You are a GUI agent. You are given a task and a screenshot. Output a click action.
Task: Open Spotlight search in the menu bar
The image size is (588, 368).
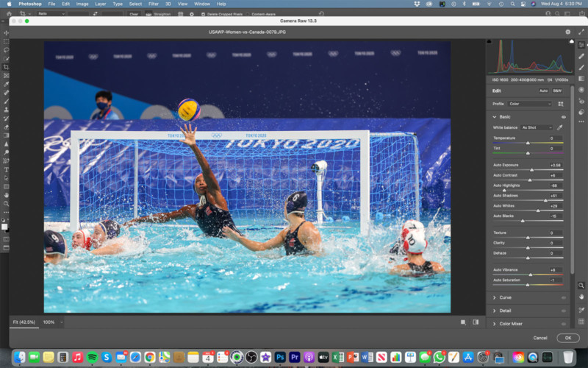point(512,4)
